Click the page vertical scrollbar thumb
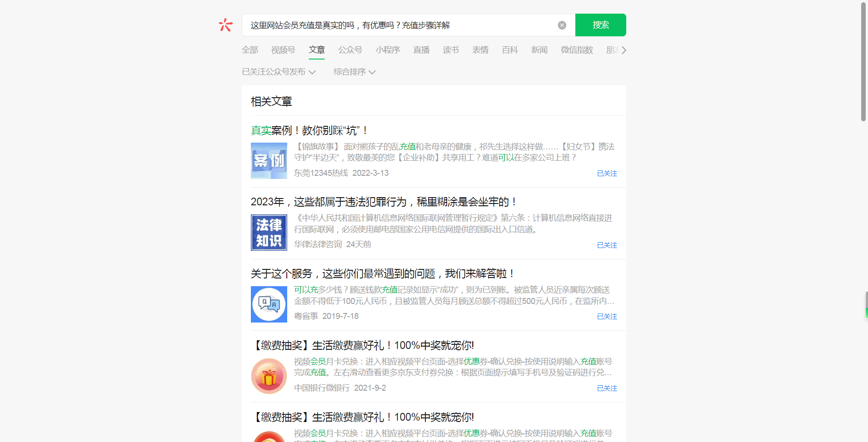 coord(863,62)
